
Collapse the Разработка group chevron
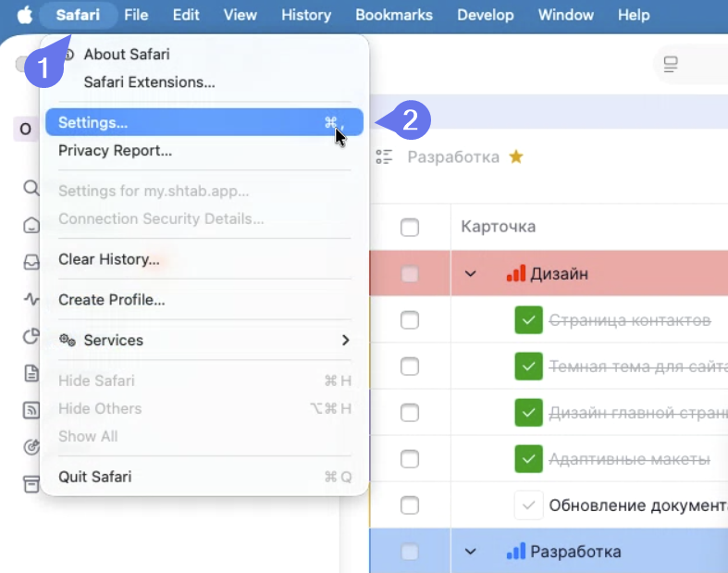[470, 552]
